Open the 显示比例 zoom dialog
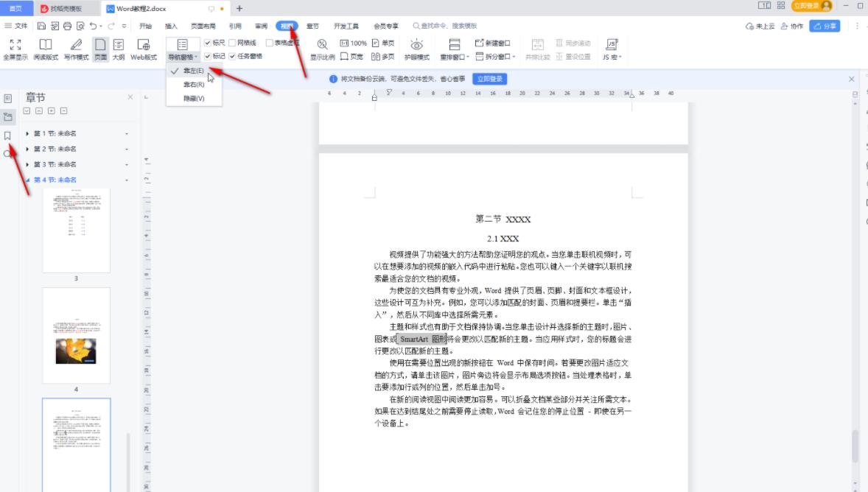The image size is (868, 492). [x=322, y=49]
